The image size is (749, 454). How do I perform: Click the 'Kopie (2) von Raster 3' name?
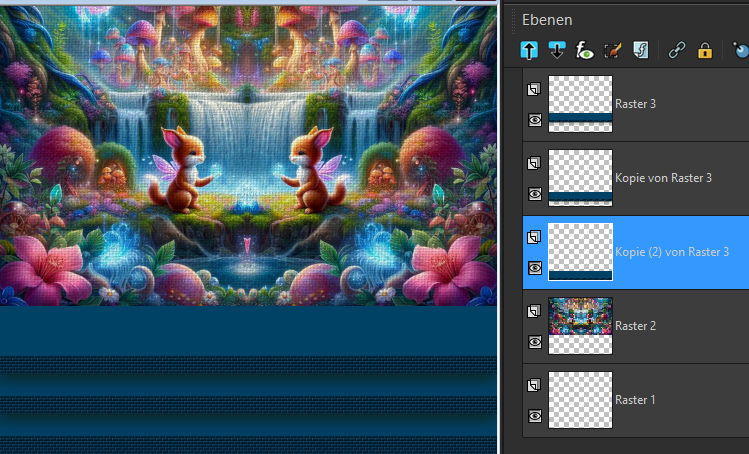(672, 252)
